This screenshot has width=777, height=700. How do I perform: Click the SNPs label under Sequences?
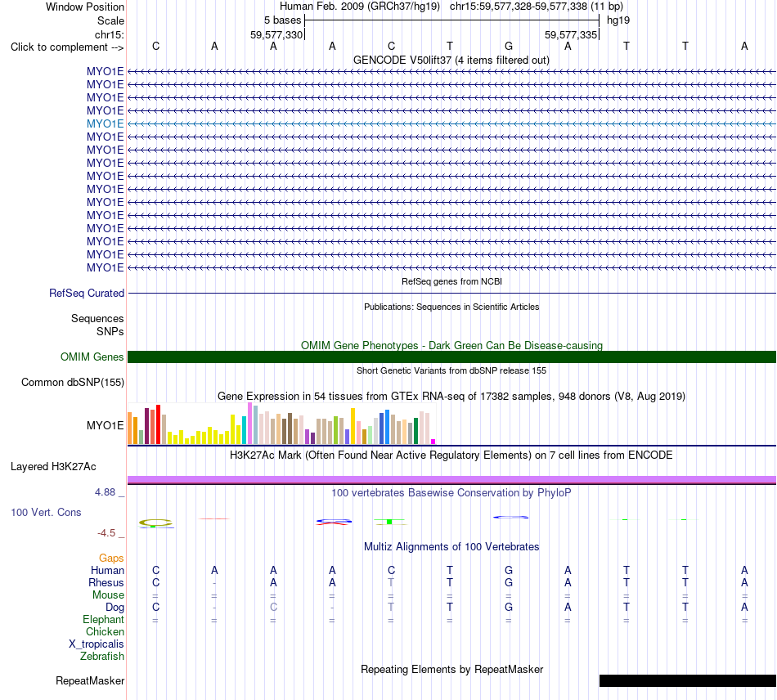pos(110,331)
